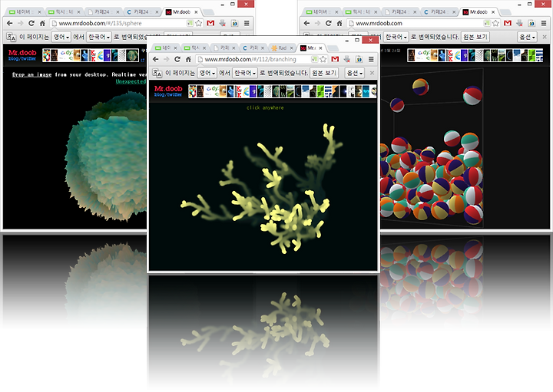Image resolution: width=553 pixels, height=392 pixels.
Task: Click 'Drop an image' link in sphere window
Action: pyautogui.click(x=31, y=74)
